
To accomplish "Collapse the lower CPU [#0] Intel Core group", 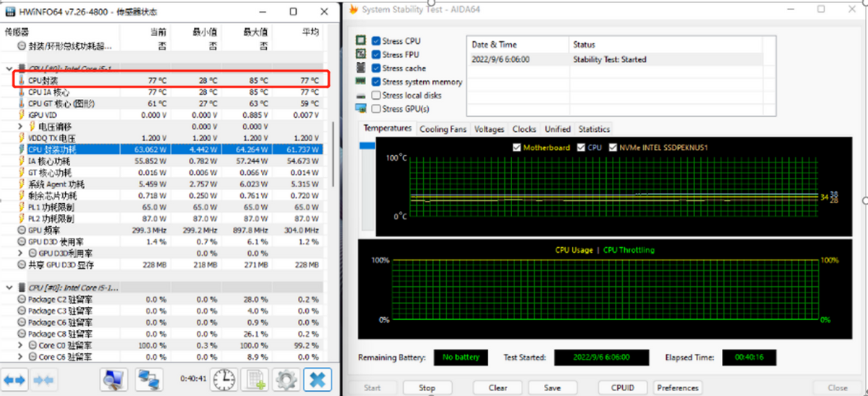I will click(9, 288).
